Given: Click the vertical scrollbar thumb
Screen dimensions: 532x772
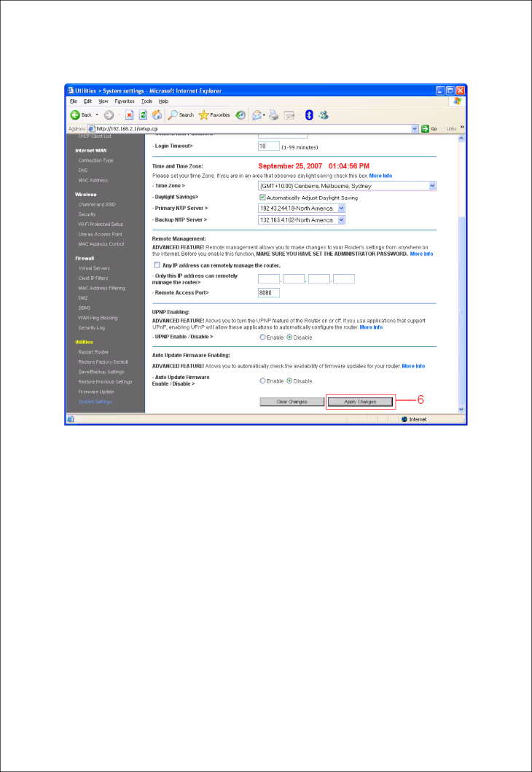Looking at the screenshot, I should coord(461,311).
